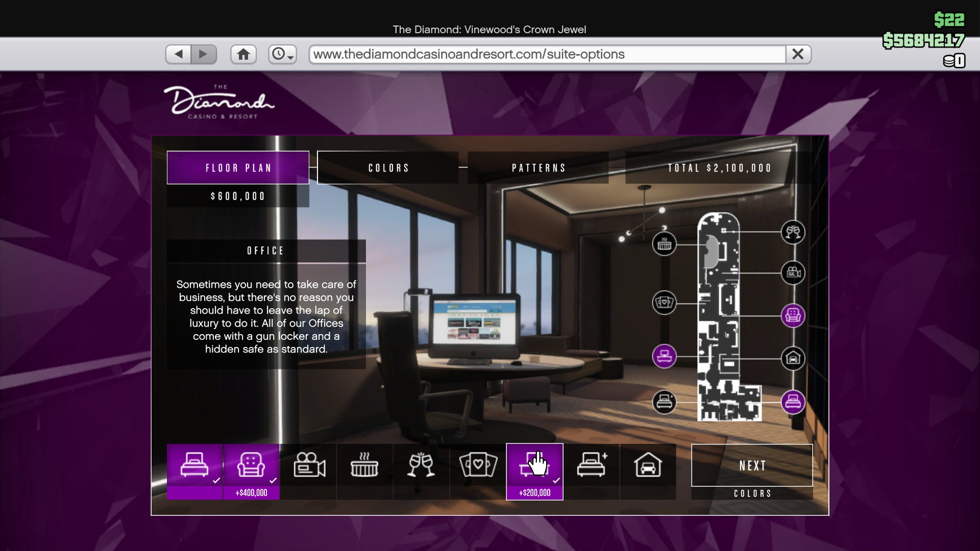The width and height of the screenshot is (980, 551).
Task: Select the Media Room camera icon
Action: (309, 465)
